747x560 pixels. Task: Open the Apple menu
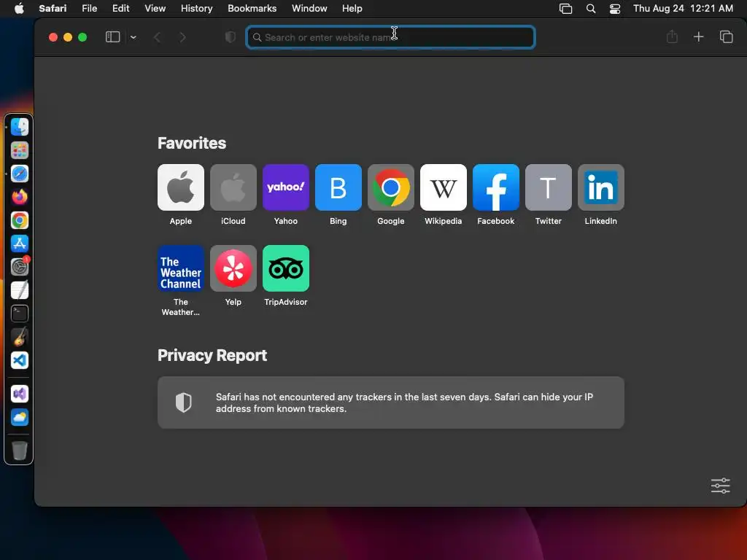click(19, 8)
